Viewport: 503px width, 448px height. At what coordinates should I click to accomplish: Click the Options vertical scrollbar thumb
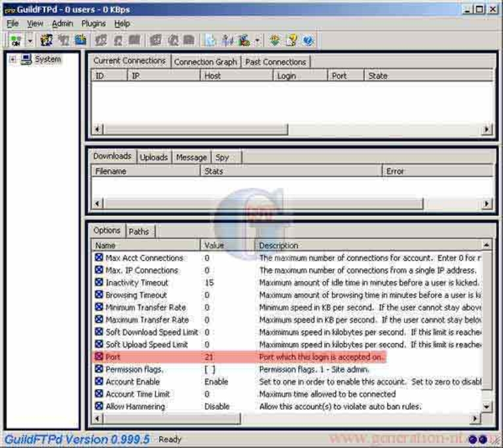coord(487,320)
